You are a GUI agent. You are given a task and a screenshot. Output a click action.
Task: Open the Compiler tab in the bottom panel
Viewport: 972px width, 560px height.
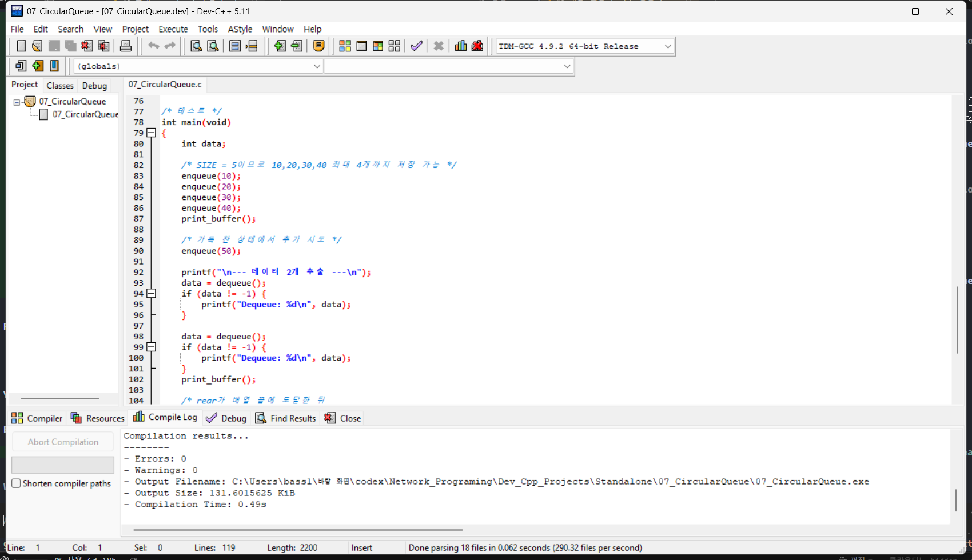(x=37, y=418)
